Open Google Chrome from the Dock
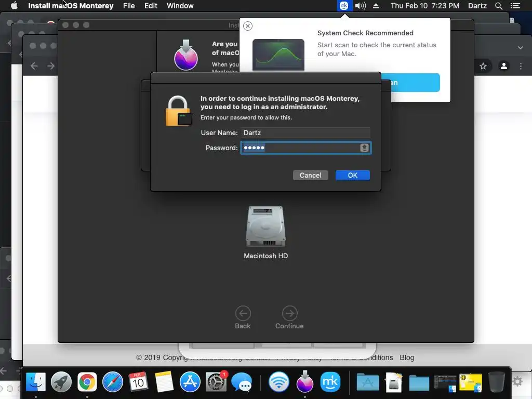Viewport: 532px width, 399px height. [x=87, y=382]
